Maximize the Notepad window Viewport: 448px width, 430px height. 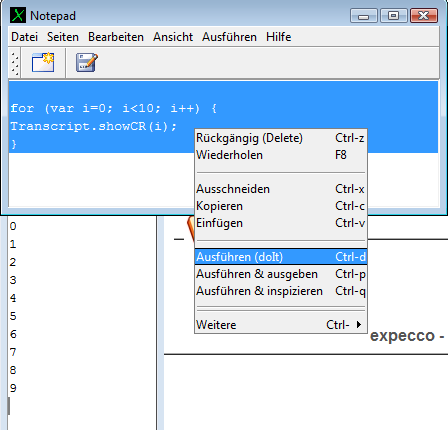click(x=394, y=16)
